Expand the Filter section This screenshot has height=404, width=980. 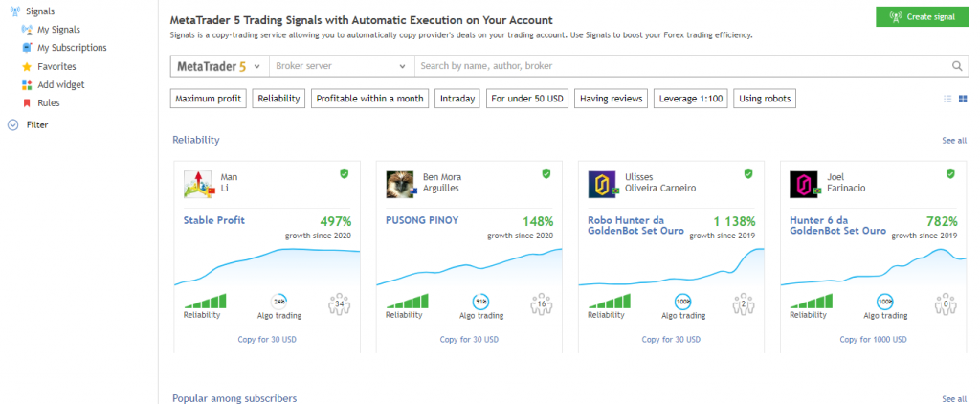[28, 125]
